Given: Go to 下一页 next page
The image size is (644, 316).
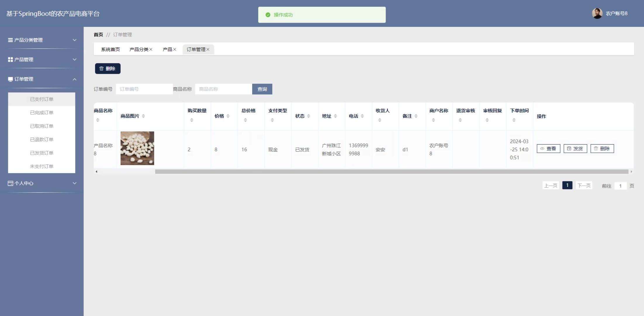Looking at the screenshot, I should click(584, 186).
